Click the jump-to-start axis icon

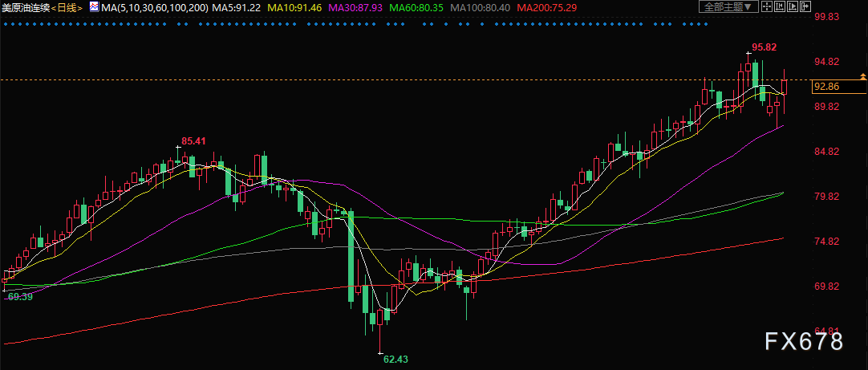(780, 6)
